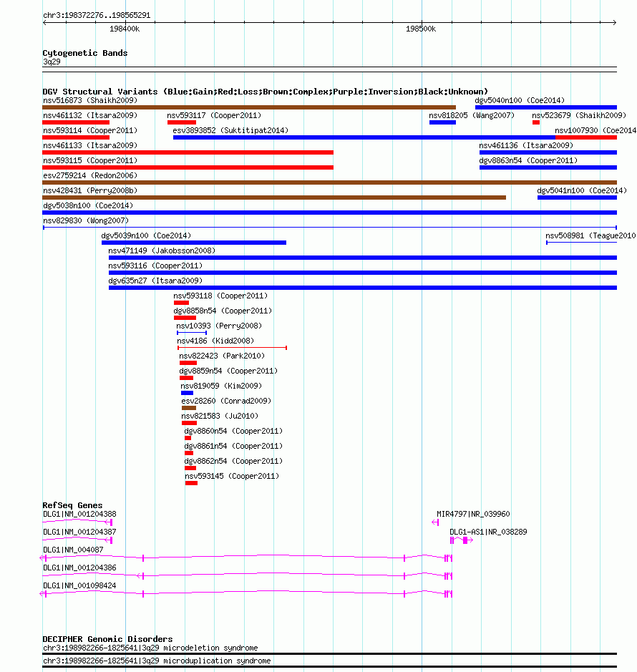The width and height of the screenshot is (637, 672).
Task: Select the nsv461136 (Itsara2009) label
Action: coord(526,145)
